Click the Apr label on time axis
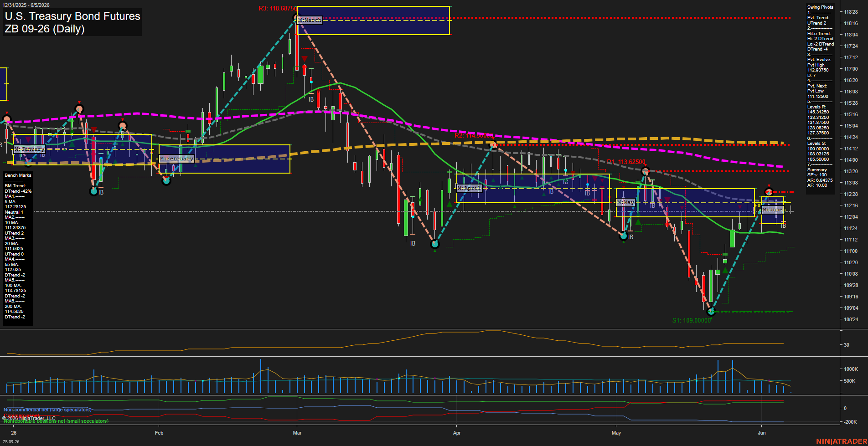 (457, 433)
